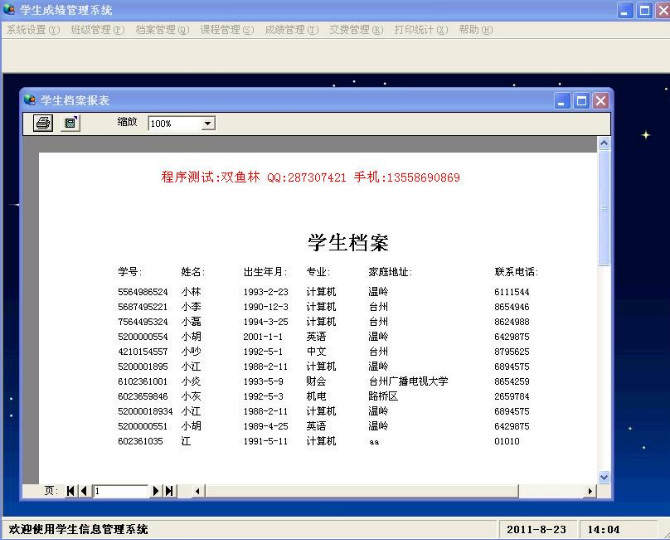
Task: Open the 系统设置 menu
Action: pos(33,29)
